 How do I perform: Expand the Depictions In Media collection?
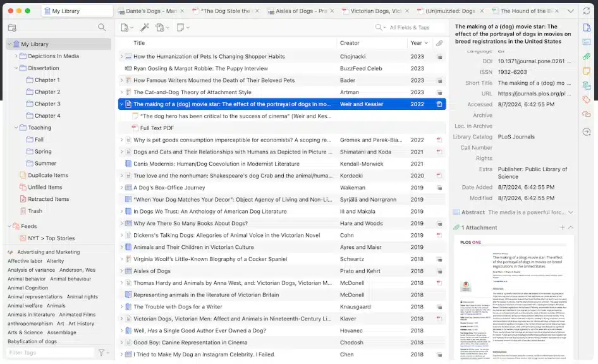pyautogui.click(x=16, y=56)
